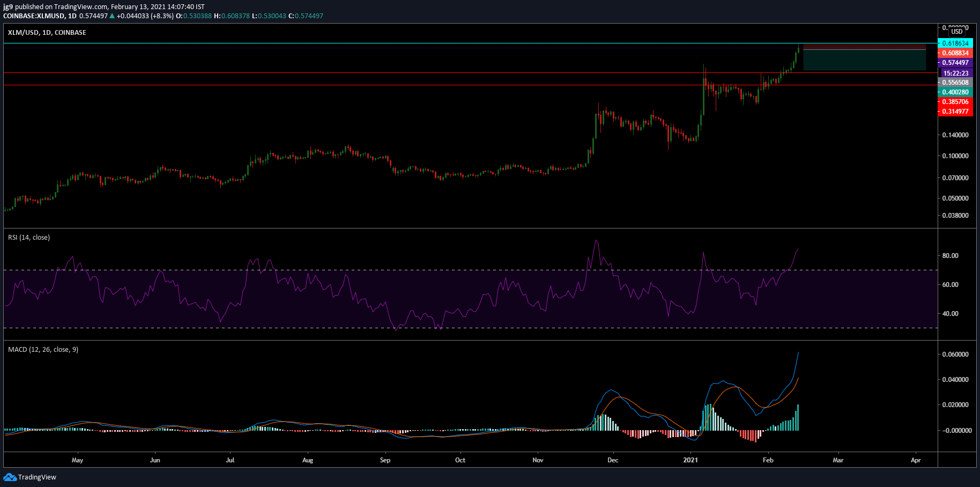Viewport: 980px width, 487px height.
Task: Click the TradingView cloud logo icon
Action: tap(10, 477)
